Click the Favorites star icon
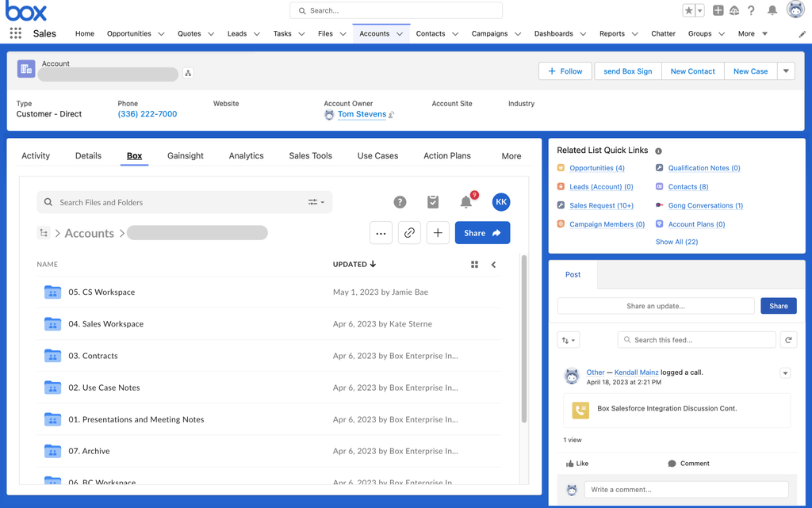Viewport: 812px width, 508px height. pyautogui.click(x=689, y=10)
